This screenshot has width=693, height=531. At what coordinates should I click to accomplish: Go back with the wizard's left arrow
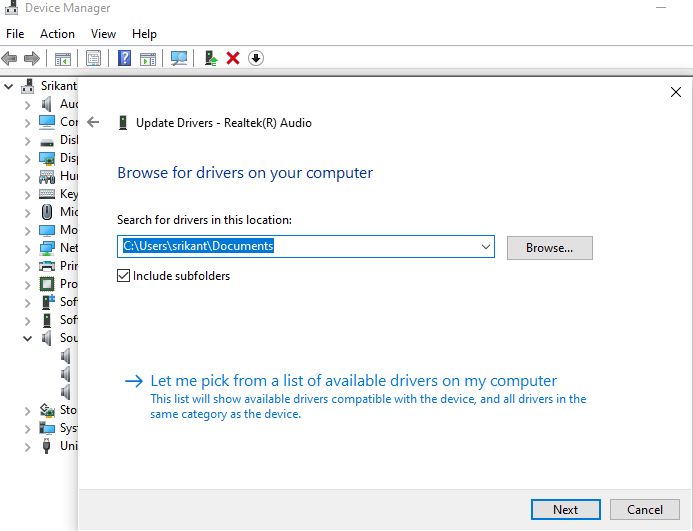[x=93, y=122]
